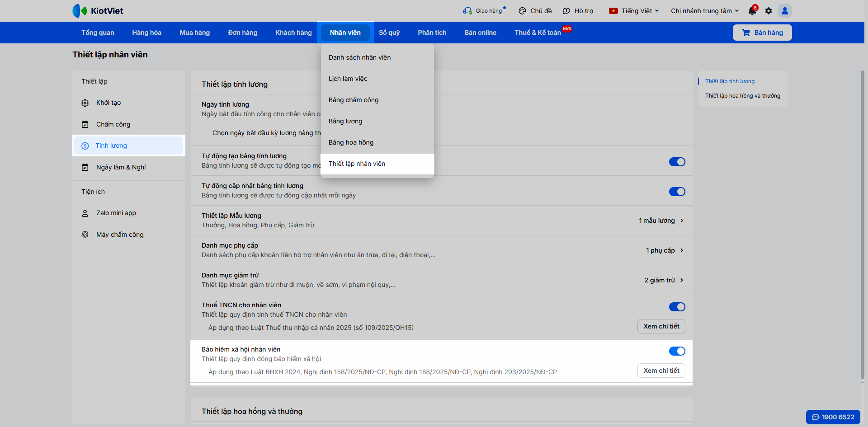
Task: Call the 1900 6522 support button
Action: pos(833,417)
